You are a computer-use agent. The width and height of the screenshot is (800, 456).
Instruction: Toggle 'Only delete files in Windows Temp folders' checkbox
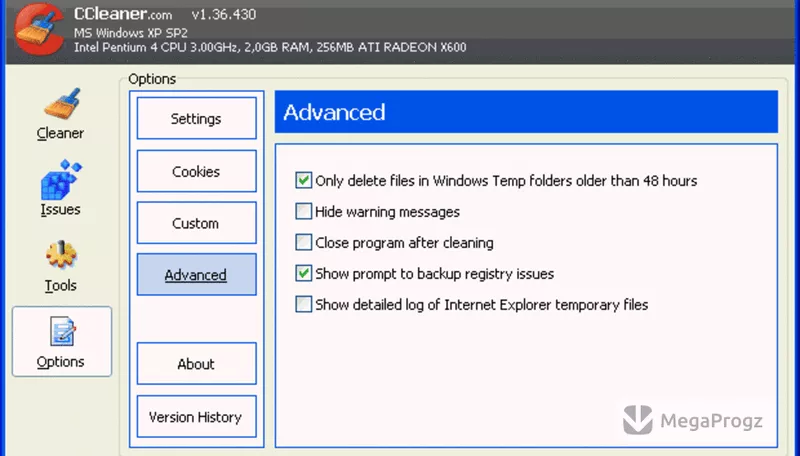click(x=303, y=180)
